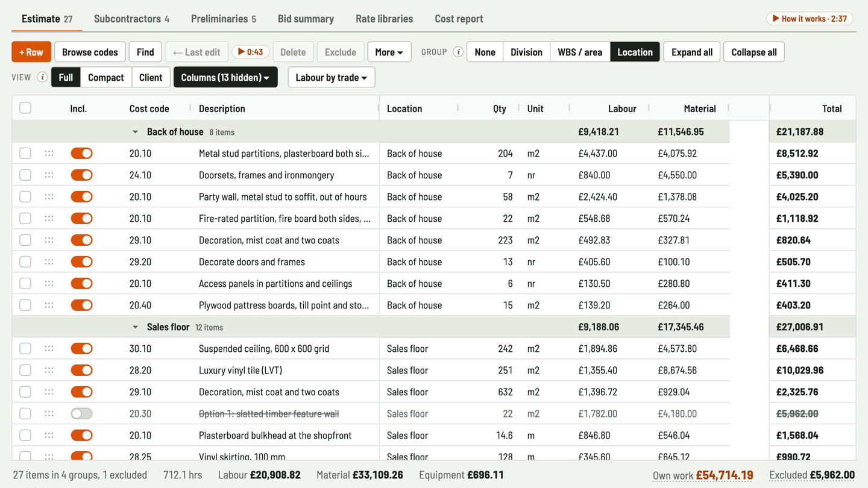Play the 0:43 tutorial clip

coord(250,52)
